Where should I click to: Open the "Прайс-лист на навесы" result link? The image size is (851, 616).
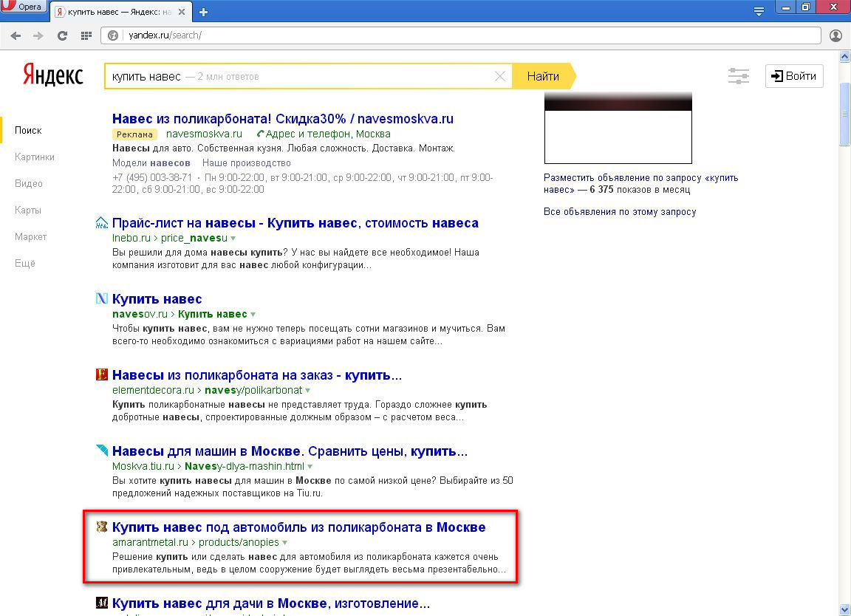tap(295, 223)
